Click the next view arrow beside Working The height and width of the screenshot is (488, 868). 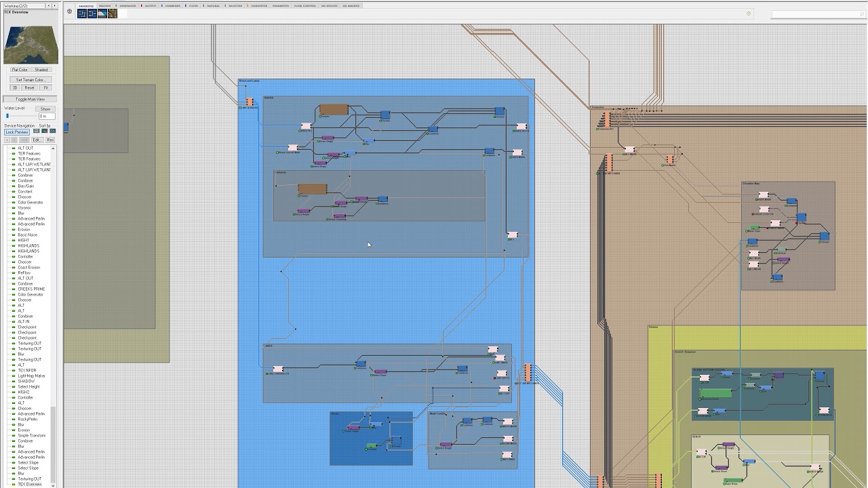click(55, 5)
